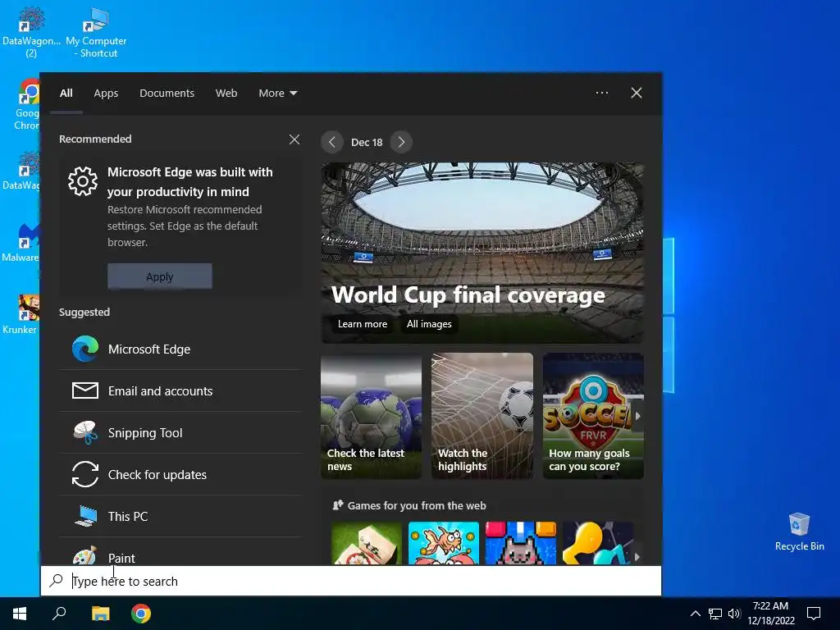
Task: Open Watch the highlights card
Action: point(482,416)
